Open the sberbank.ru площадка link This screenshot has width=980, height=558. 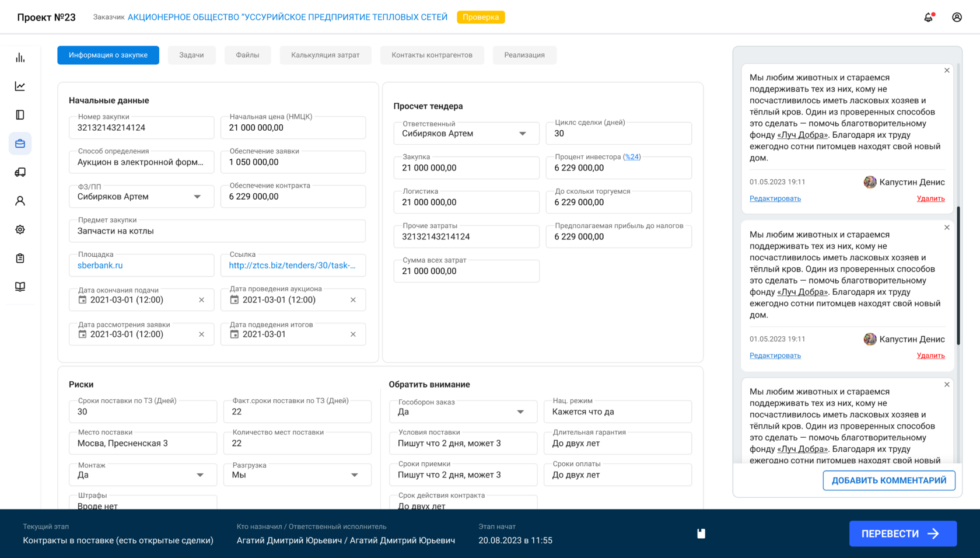(x=100, y=266)
